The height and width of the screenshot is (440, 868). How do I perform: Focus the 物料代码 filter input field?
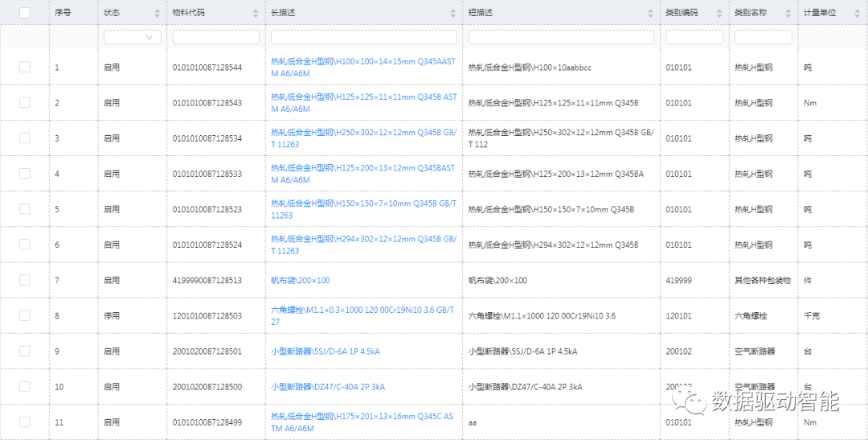point(215,37)
